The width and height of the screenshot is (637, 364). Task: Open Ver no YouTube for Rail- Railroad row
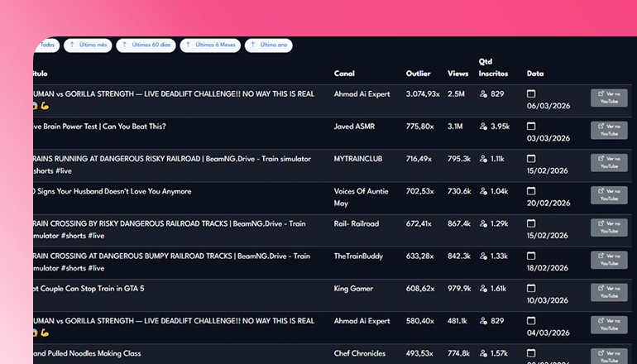pyautogui.click(x=609, y=227)
